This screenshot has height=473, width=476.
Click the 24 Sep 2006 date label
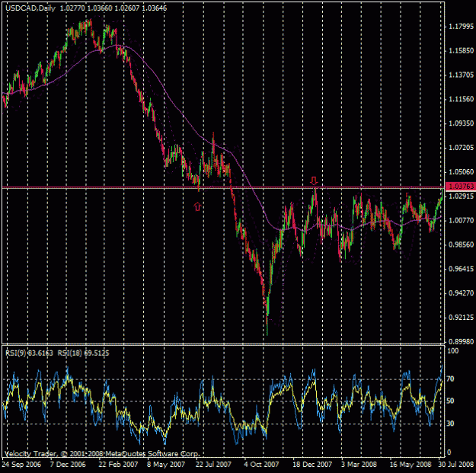pos(21,465)
